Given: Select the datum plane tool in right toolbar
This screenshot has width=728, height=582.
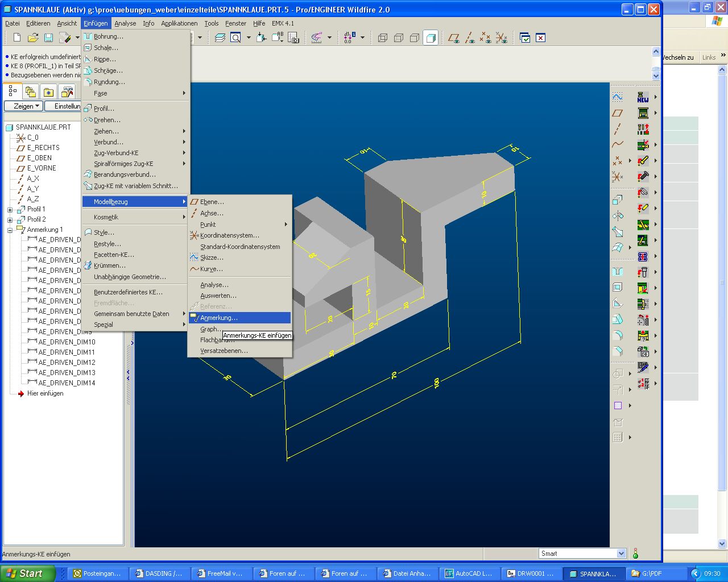Looking at the screenshot, I should point(618,113).
